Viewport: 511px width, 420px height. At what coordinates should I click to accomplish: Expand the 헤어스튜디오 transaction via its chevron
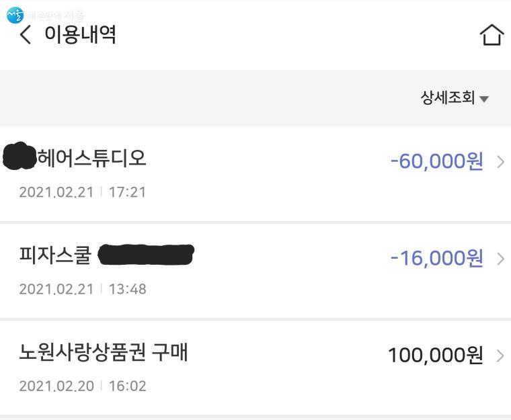pyautogui.click(x=500, y=162)
